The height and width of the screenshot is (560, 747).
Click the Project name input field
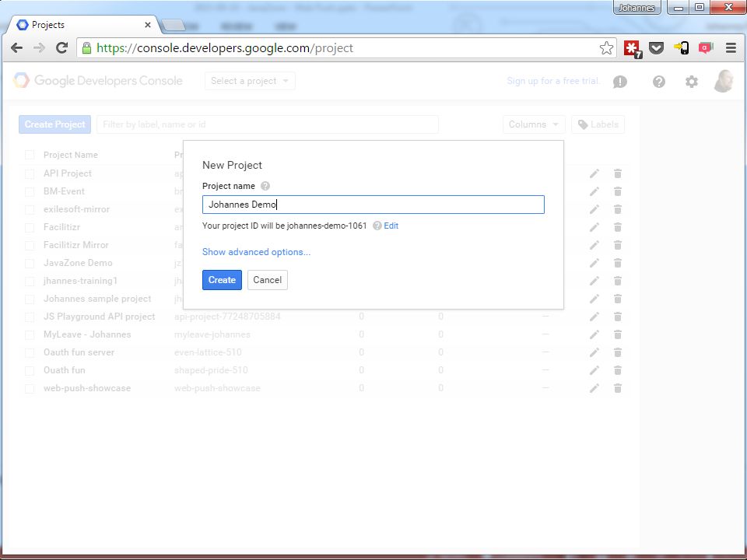pos(373,205)
